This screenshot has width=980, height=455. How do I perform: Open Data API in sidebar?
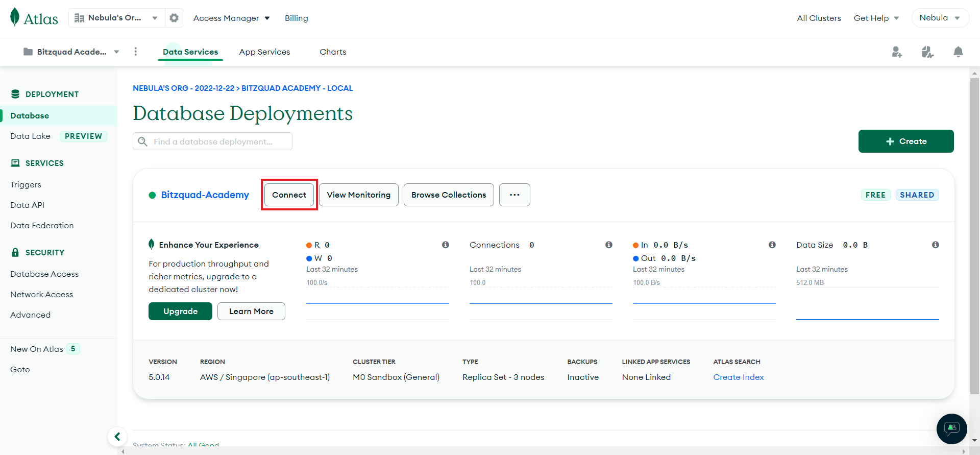[27, 205]
